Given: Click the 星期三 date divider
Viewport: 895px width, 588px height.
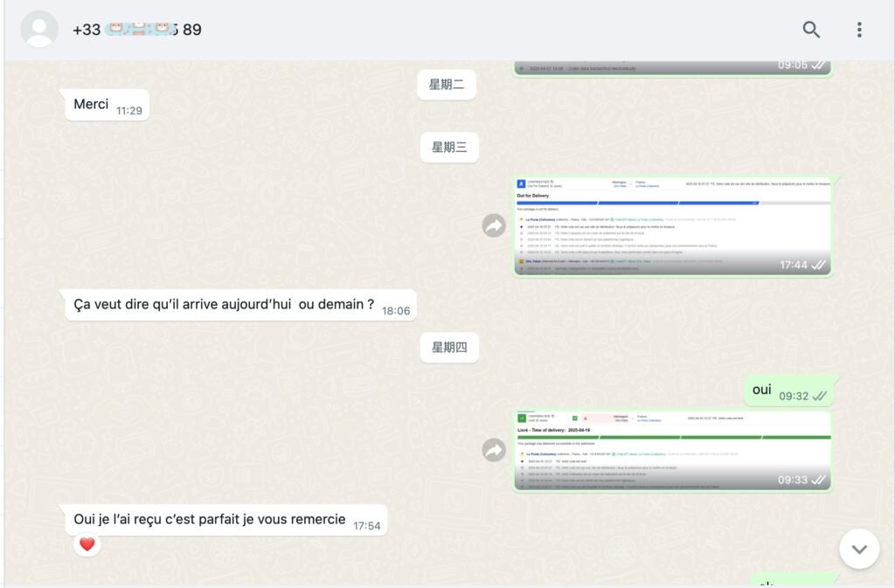Looking at the screenshot, I should coord(449,148).
